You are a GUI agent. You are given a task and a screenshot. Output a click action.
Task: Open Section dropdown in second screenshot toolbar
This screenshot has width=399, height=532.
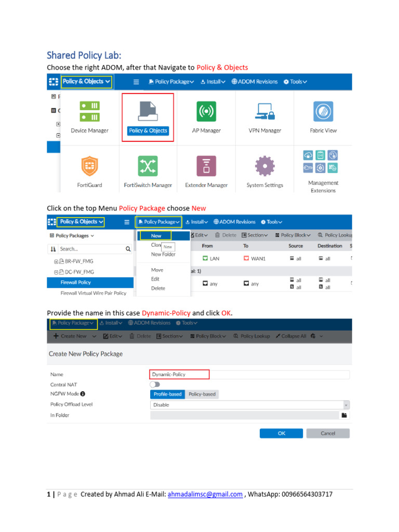pos(255,235)
